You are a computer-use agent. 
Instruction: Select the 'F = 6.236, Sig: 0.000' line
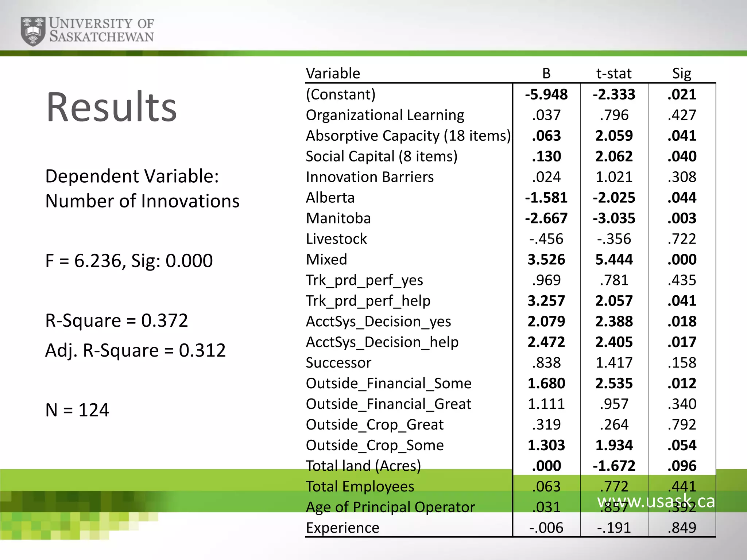pos(129,261)
